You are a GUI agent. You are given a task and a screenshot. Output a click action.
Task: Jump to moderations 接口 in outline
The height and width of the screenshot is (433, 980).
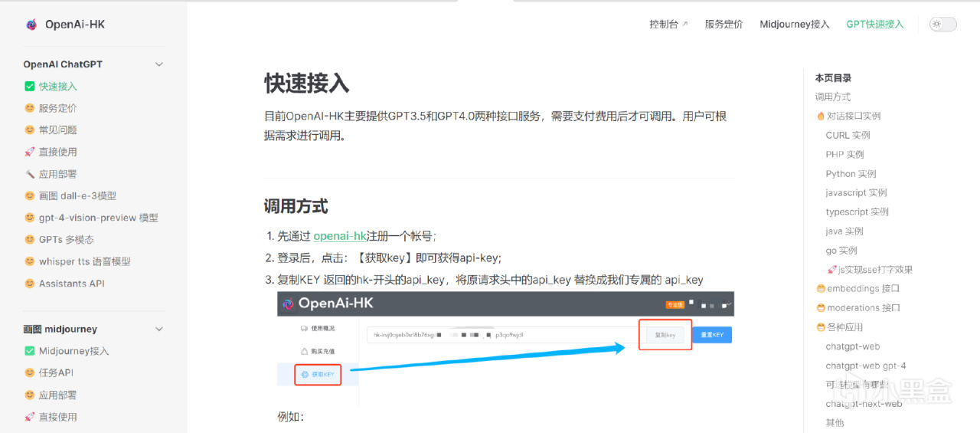864,308
